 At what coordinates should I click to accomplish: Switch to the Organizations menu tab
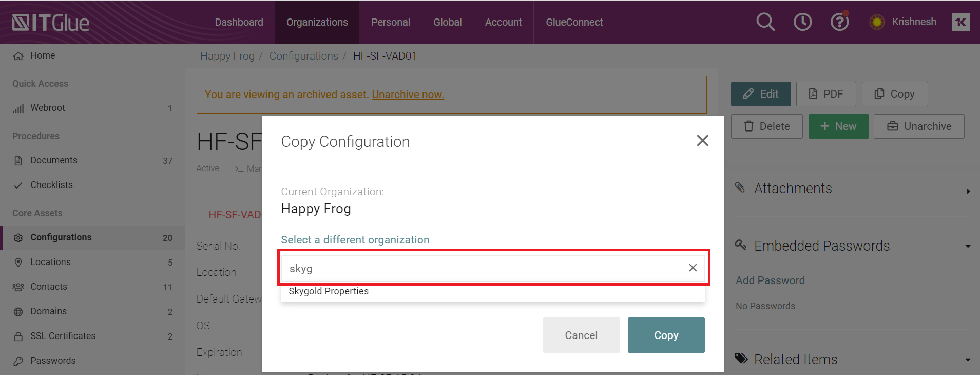click(317, 22)
